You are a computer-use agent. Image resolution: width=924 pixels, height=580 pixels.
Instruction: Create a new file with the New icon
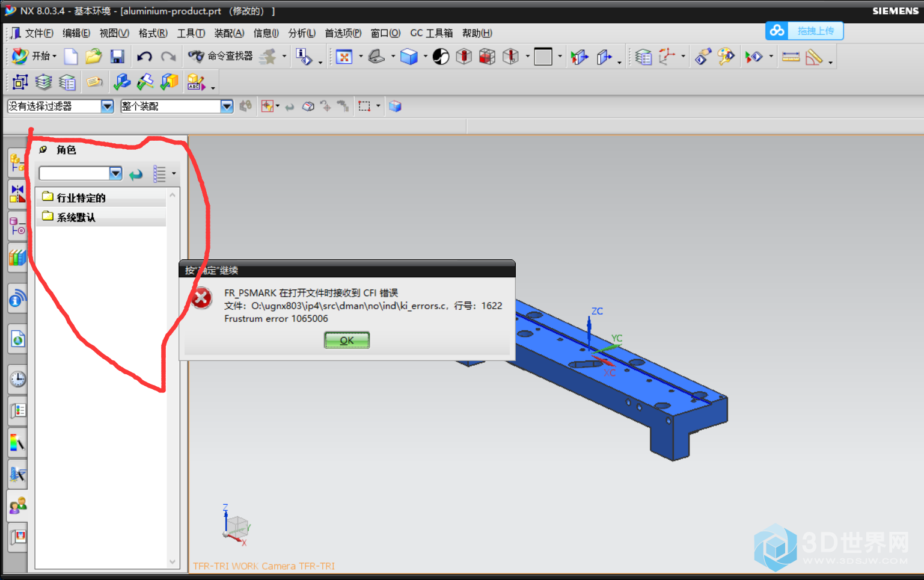point(71,57)
